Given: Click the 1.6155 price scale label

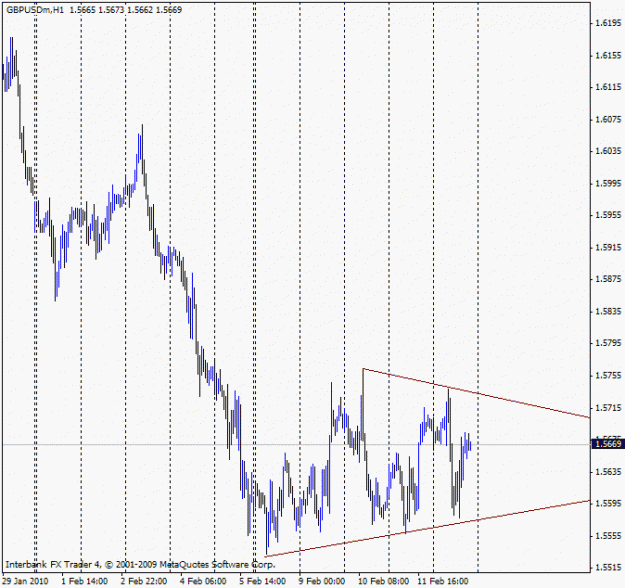Looking at the screenshot, I should (608, 55).
